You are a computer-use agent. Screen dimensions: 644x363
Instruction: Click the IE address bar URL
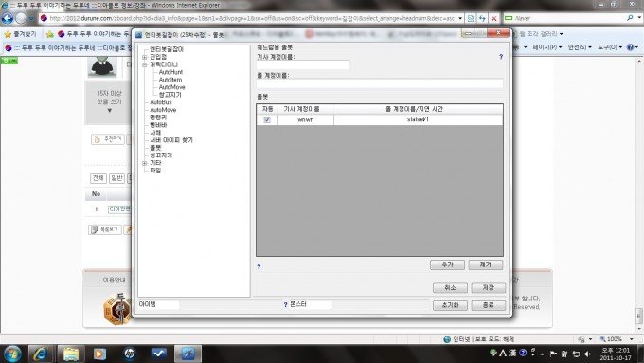[x=251, y=19]
